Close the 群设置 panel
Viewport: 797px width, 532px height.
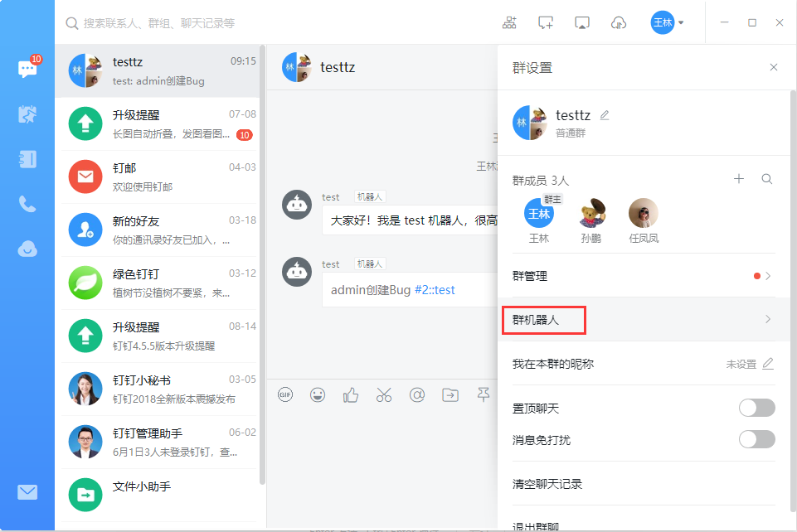coord(774,67)
